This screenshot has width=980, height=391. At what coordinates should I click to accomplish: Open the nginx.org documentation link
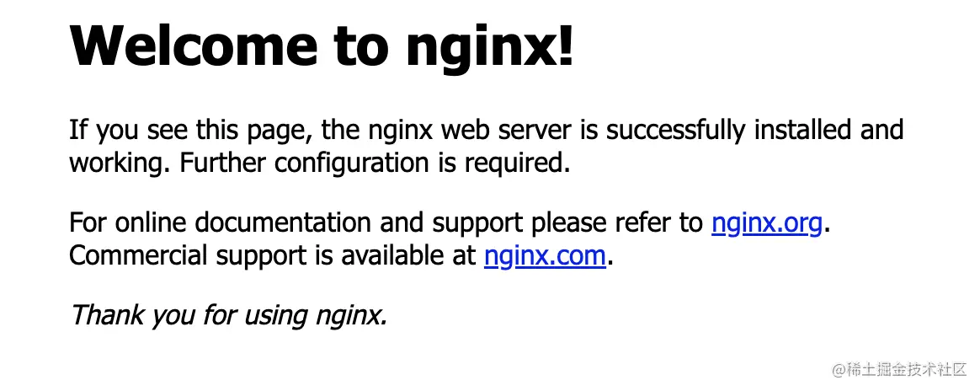point(767,222)
